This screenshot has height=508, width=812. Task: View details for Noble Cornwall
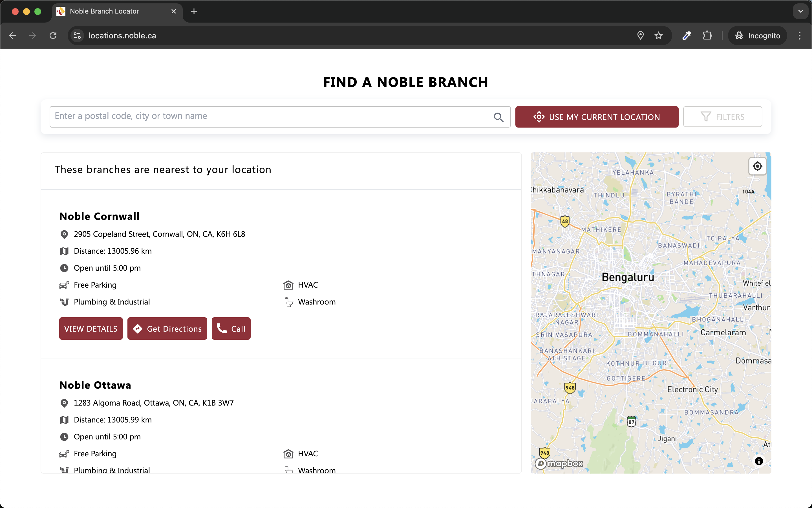click(x=91, y=329)
